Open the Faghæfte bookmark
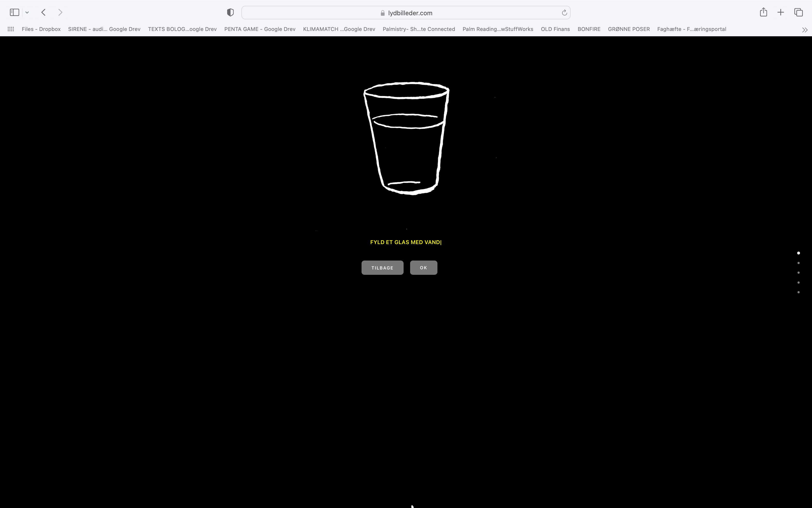Viewport: 812px width, 508px height. point(692,29)
